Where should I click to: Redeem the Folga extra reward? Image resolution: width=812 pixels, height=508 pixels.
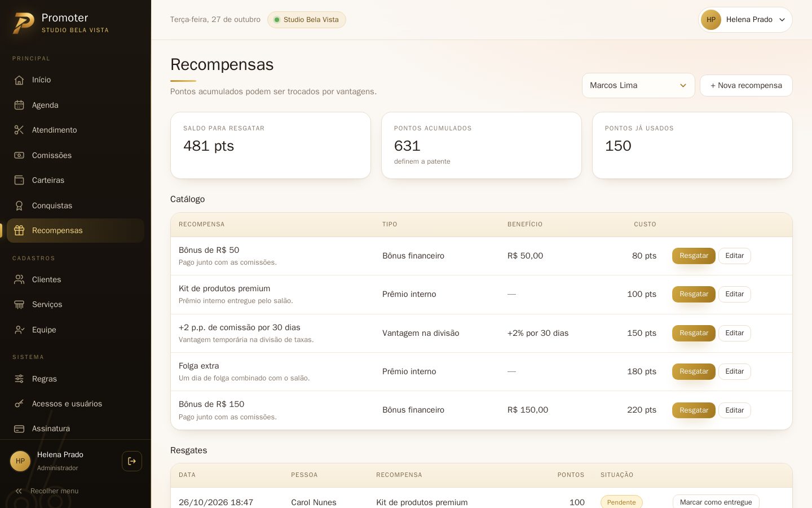coord(694,371)
